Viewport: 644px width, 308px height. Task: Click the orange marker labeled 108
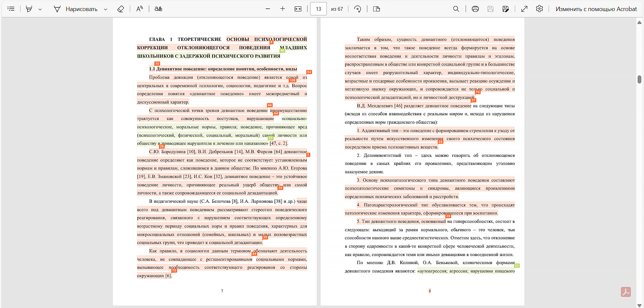[x=293, y=80]
